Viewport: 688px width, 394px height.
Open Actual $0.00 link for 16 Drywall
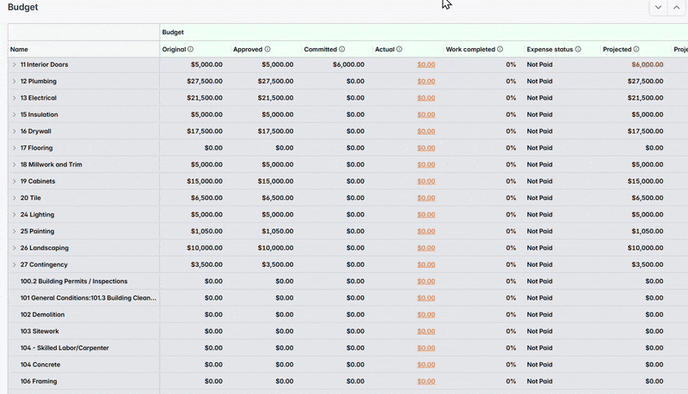click(426, 131)
